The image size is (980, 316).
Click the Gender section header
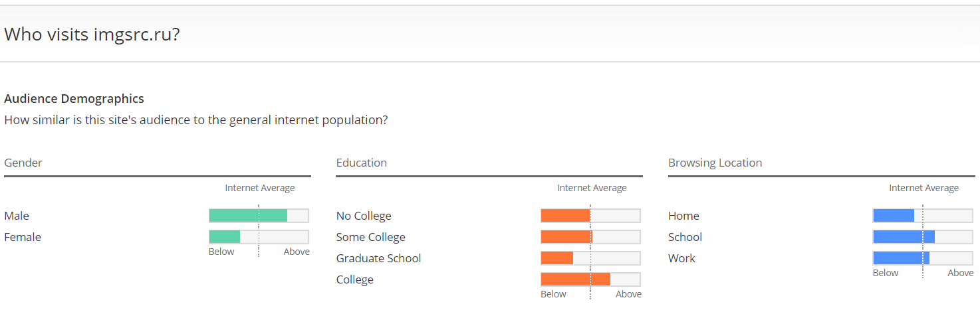point(23,163)
